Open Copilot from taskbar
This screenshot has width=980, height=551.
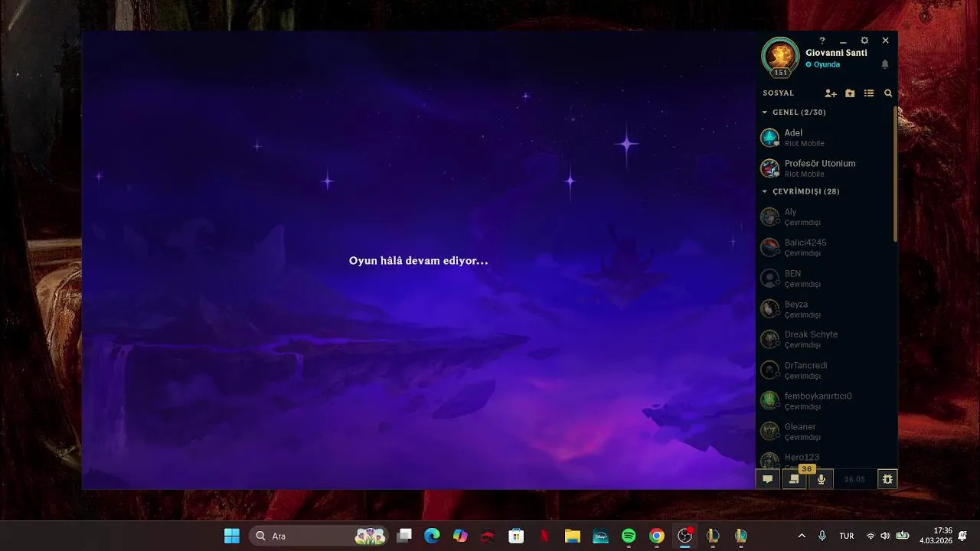pos(460,536)
